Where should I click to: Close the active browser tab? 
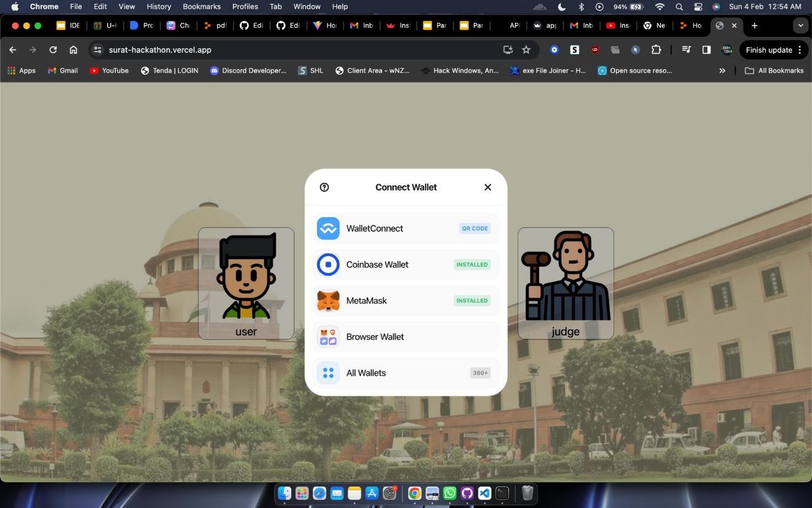tap(734, 25)
